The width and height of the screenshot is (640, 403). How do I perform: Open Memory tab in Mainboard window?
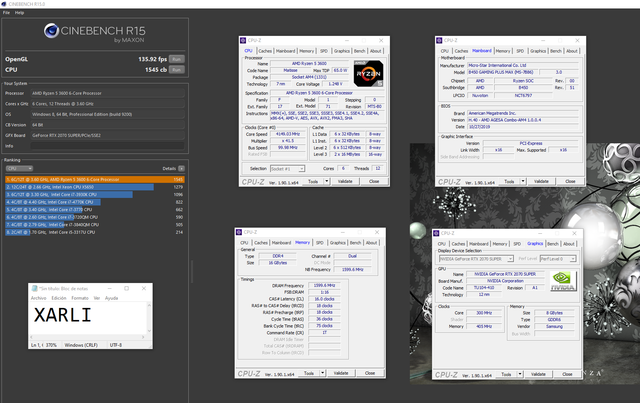coord(503,51)
